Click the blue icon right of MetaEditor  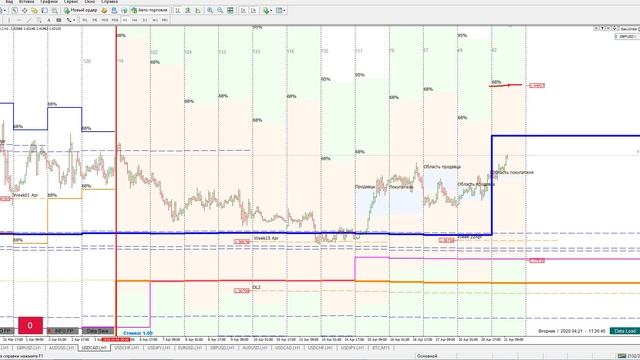tap(114, 11)
